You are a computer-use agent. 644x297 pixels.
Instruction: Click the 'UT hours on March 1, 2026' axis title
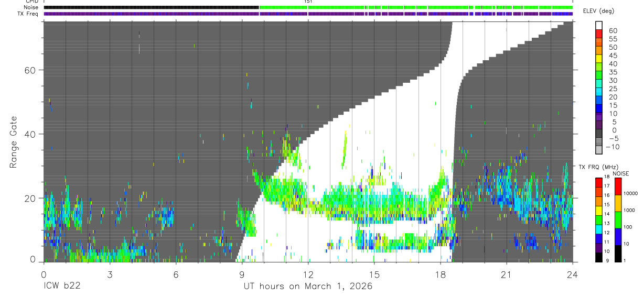coord(308,287)
